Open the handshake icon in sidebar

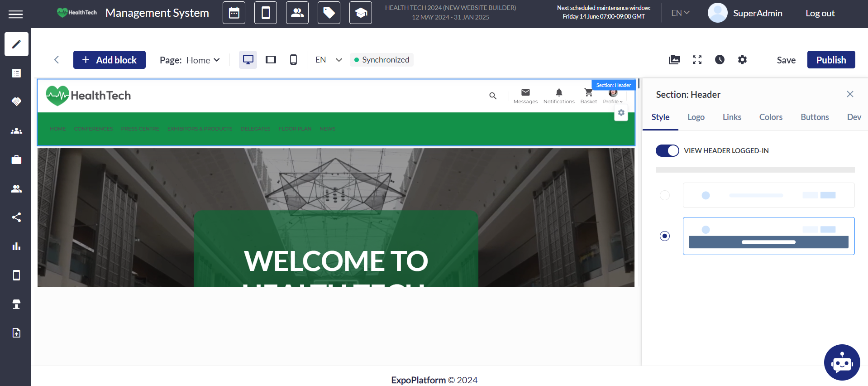click(x=16, y=101)
